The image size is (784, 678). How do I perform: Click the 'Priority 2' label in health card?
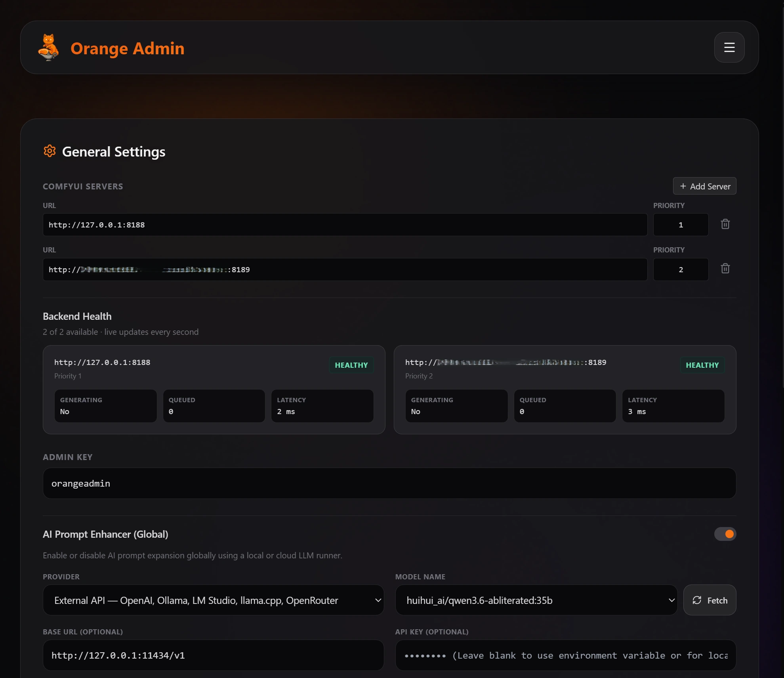419,376
